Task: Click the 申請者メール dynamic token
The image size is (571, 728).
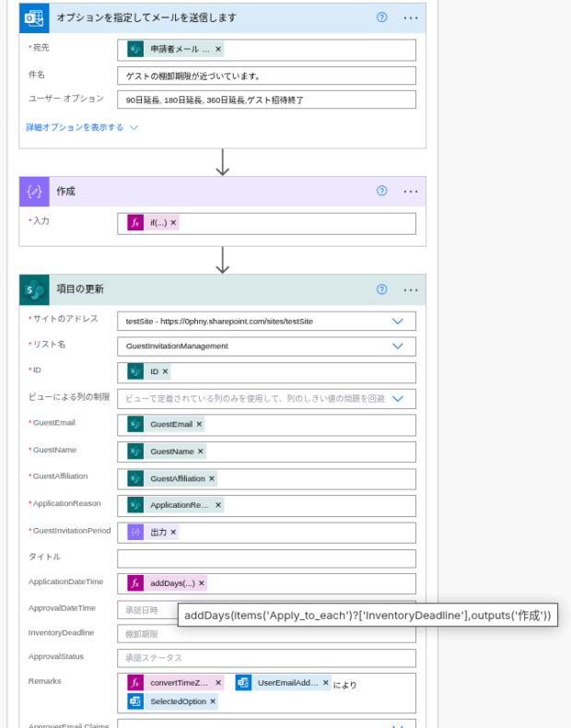Action: click(x=175, y=49)
